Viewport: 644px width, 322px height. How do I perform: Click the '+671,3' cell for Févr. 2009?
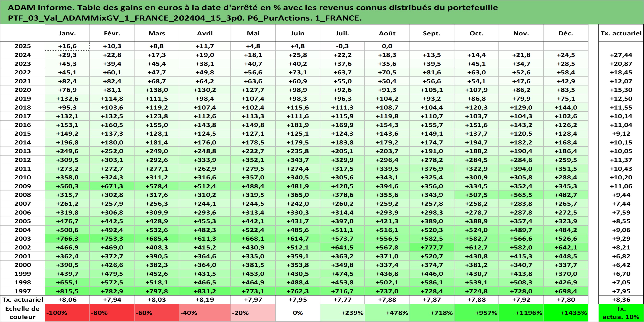[112, 186]
